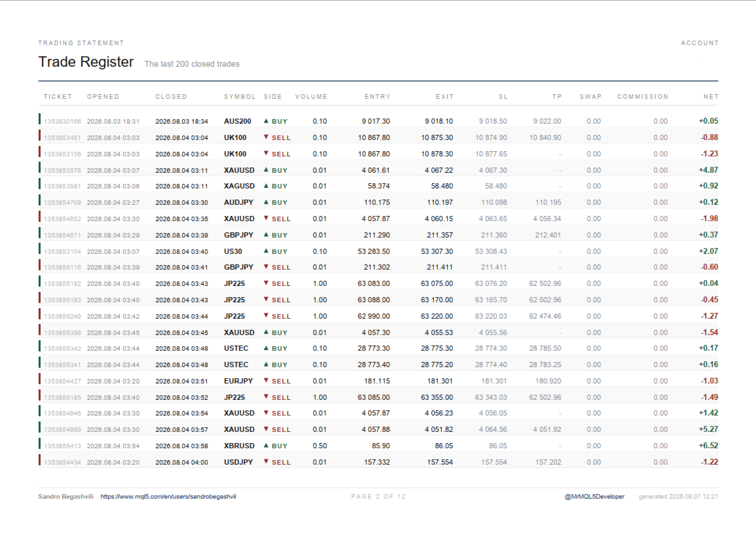
Task: Click the opened time 2026.08.03 18:31
Action: click(x=113, y=122)
